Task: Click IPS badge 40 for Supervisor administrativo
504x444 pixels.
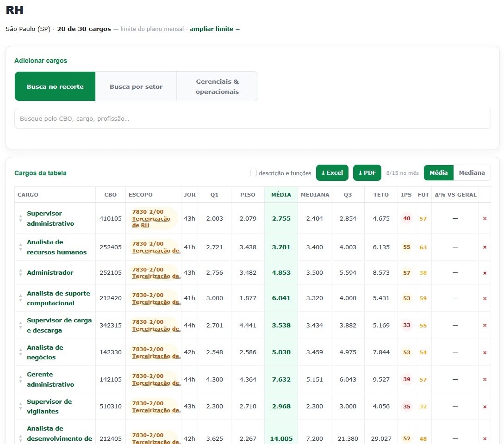Action: [407, 218]
